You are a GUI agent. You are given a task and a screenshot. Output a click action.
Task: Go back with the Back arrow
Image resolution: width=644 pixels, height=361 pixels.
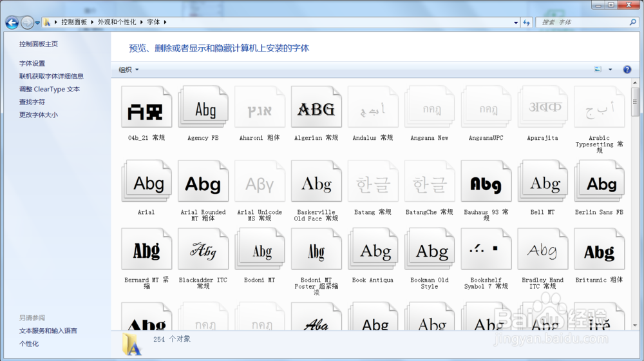12,23
